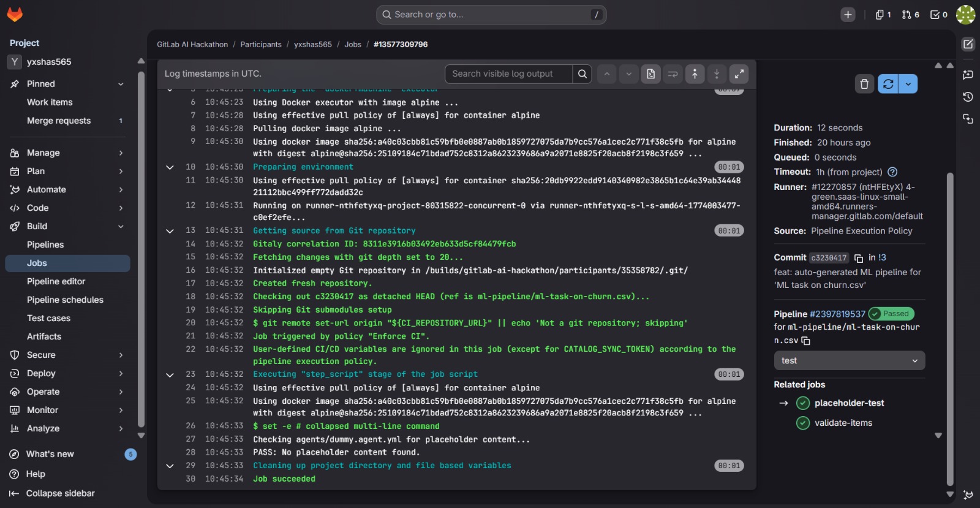980x508 pixels.
Task: Copy the branch name ml-pipeline/ml-task-on-churn.csv
Action: click(x=805, y=341)
